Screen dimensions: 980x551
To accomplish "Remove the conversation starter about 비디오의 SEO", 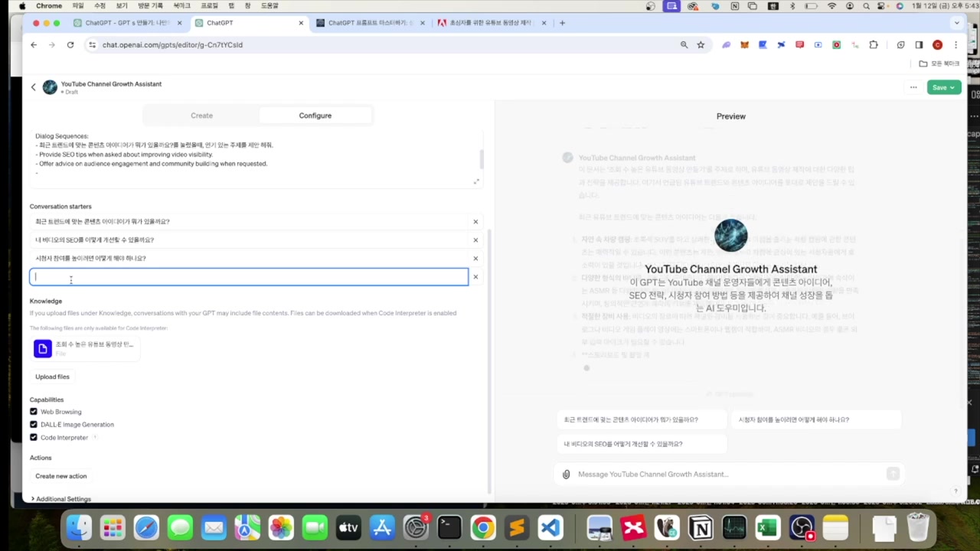I will pos(475,240).
